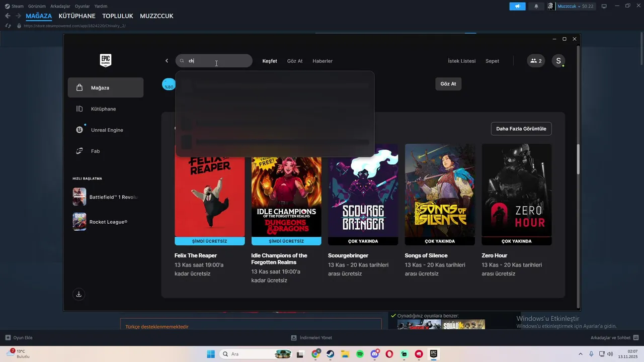Open Oyunlar menu in Steam
This screenshot has width=644, height=362.
point(83,7)
